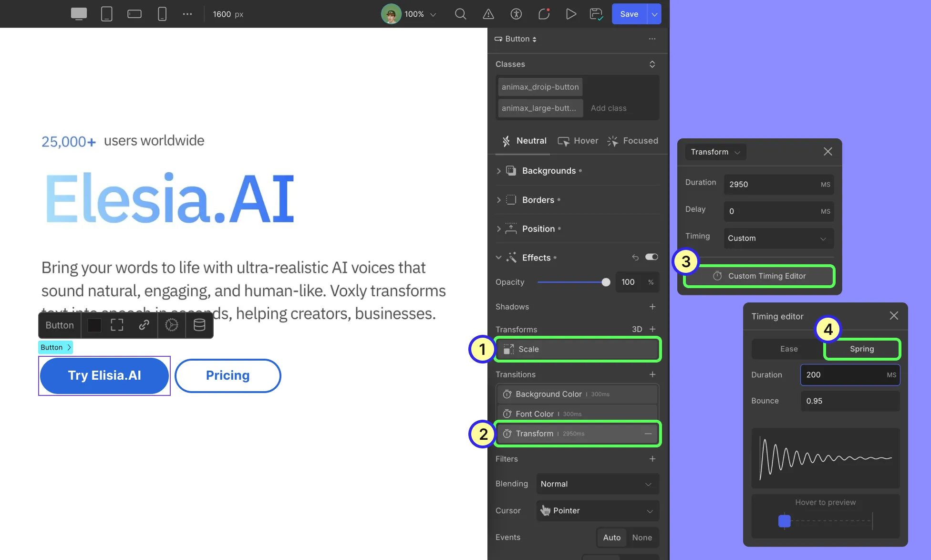
Task: Select the Font Color transition
Action: coord(578,414)
